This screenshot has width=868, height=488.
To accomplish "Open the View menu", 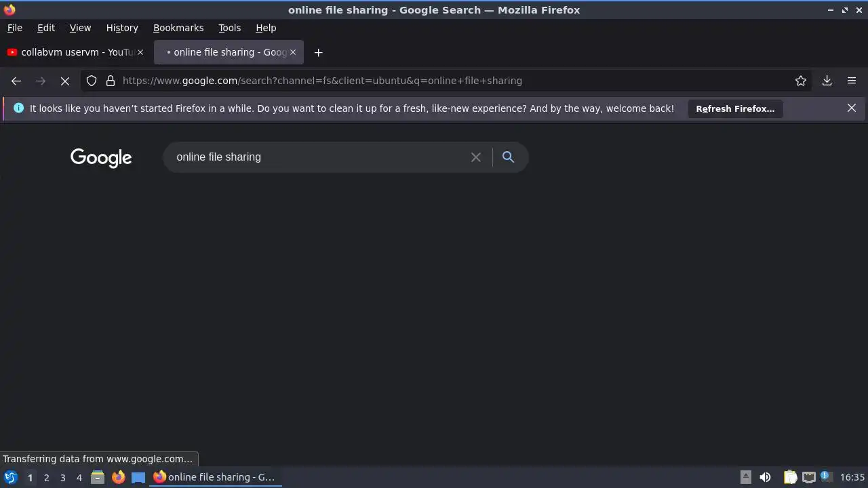I will tap(80, 28).
